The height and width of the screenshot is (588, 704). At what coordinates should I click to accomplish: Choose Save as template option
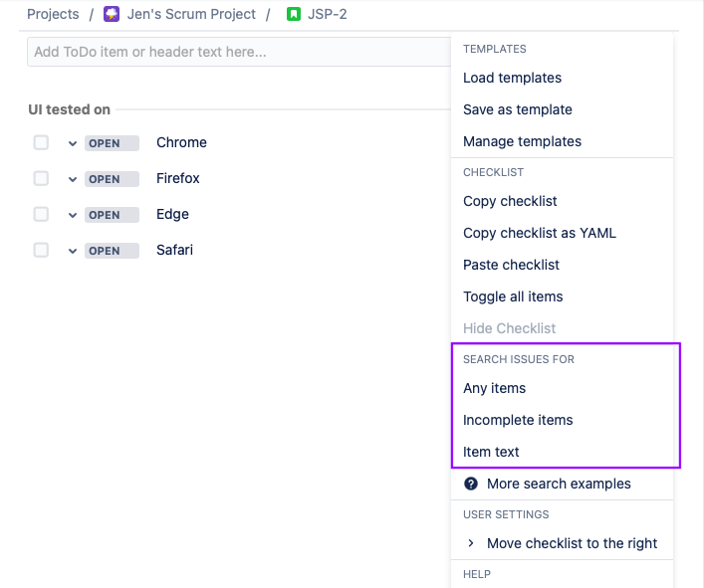517,109
